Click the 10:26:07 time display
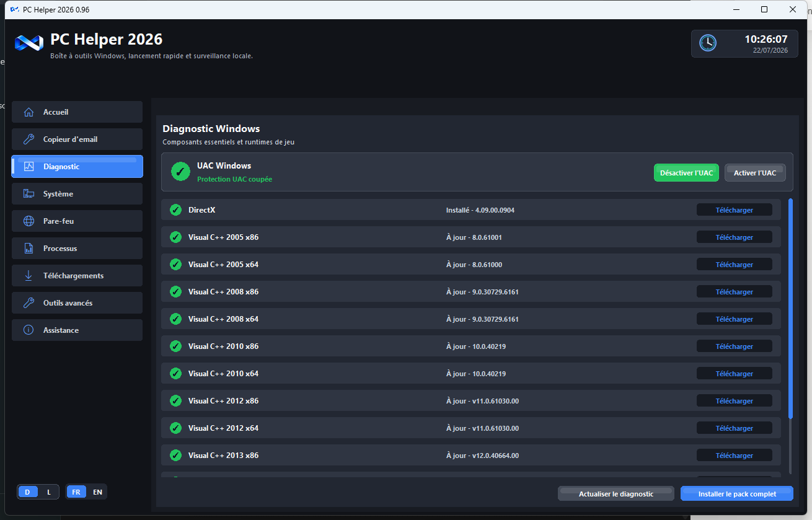812x520 pixels. [x=766, y=39]
